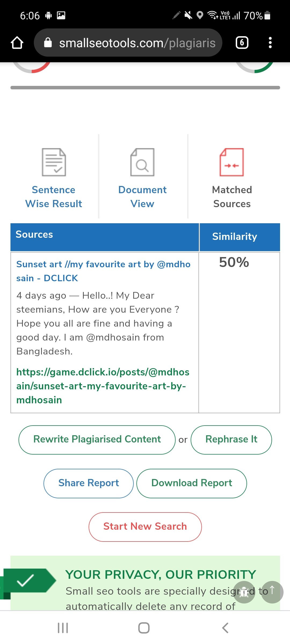Select the Matched Sources tab label
290x644 pixels.
click(232, 197)
